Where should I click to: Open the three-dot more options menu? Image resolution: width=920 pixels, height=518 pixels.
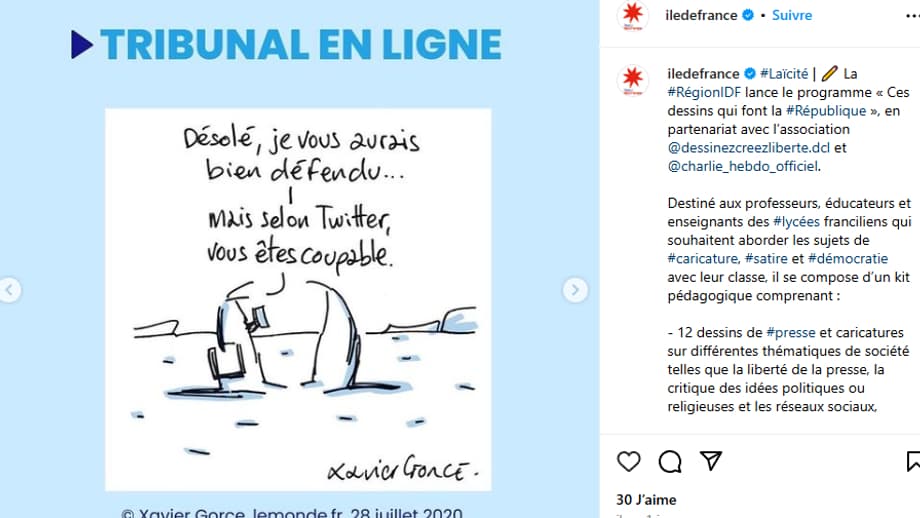tap(912, 16)
